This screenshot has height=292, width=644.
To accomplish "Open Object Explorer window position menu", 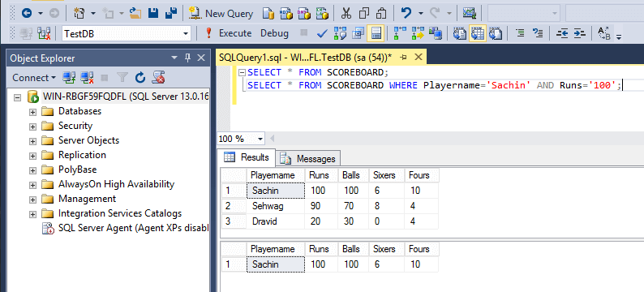I will (174, 58).
